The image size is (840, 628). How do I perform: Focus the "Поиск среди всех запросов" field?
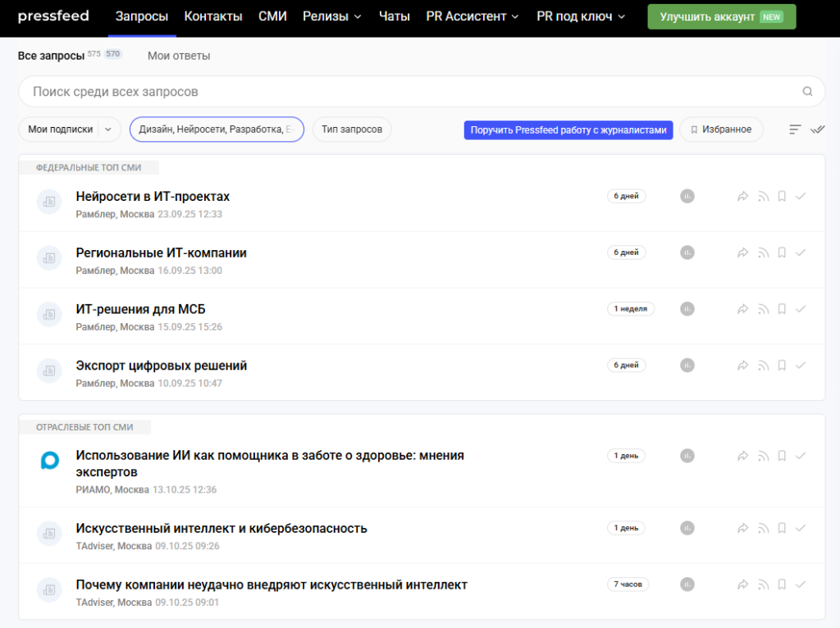[410, 92]
